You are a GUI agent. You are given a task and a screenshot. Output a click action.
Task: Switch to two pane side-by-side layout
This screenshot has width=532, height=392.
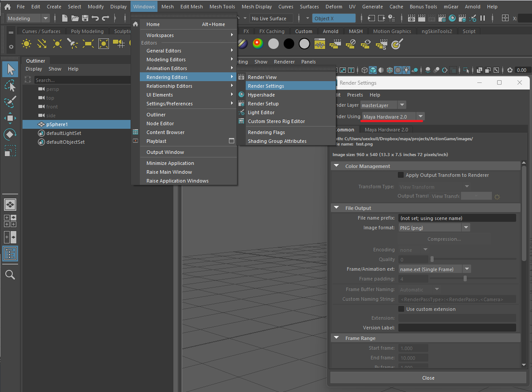(x=11, y=237)
